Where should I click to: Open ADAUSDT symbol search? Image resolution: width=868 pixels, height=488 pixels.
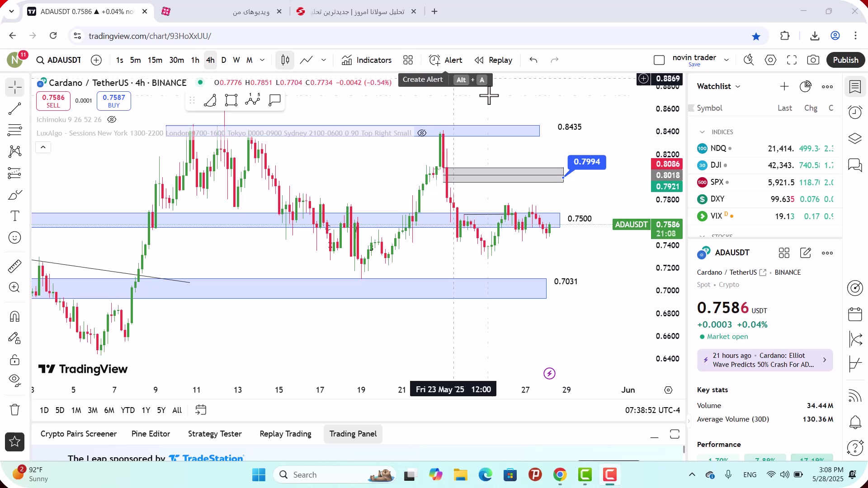[59, 60]
